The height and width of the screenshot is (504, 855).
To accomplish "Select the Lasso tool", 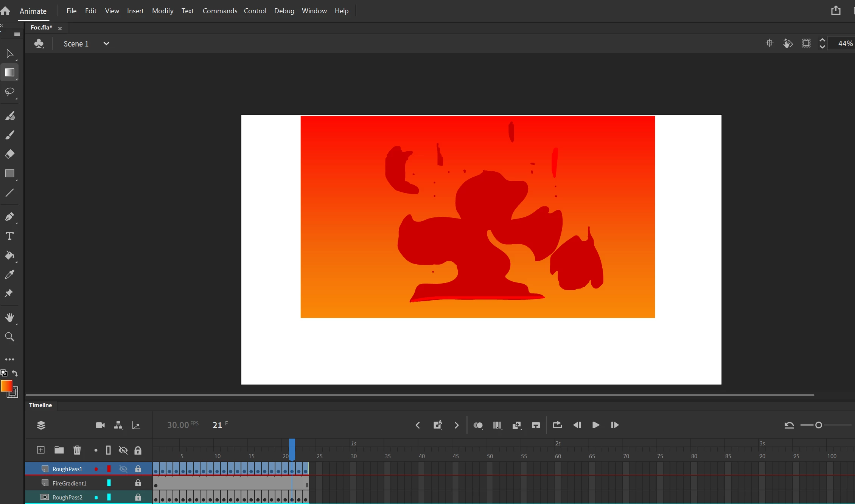I will pos(9,92).
